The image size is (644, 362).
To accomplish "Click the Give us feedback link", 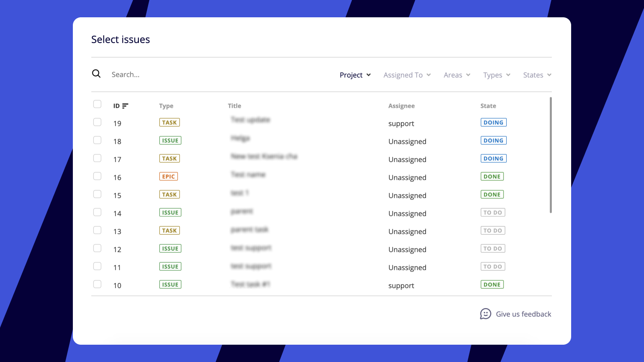I will (523, 314).
